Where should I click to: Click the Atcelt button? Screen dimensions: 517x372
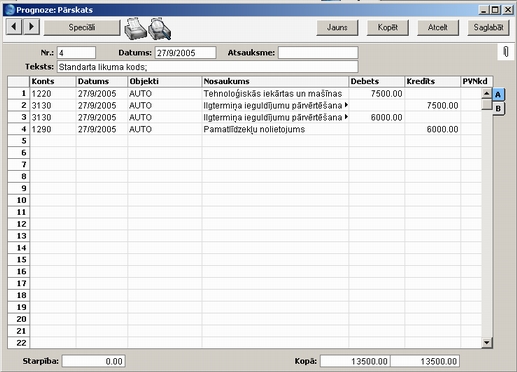[438, 27]
